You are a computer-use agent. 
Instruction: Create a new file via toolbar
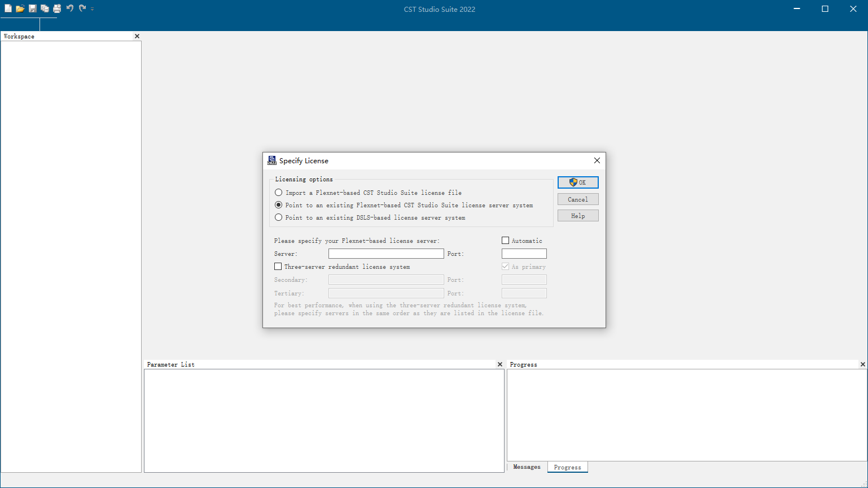8,8
